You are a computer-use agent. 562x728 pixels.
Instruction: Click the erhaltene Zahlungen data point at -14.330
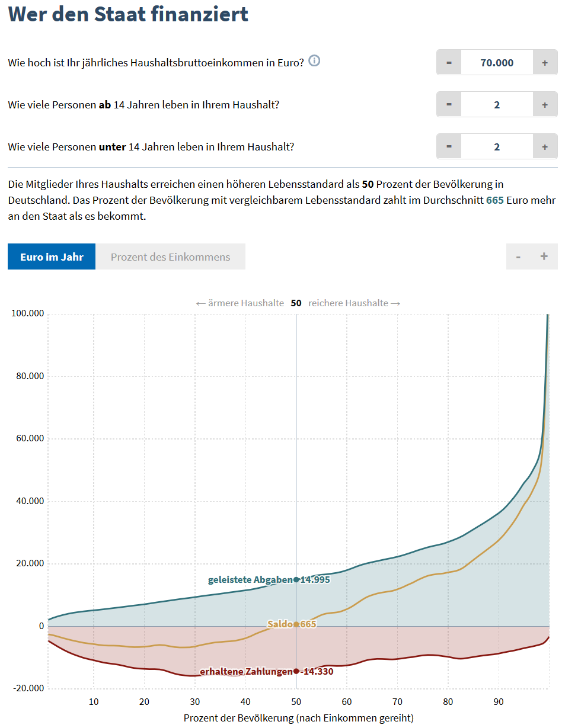(296, 671)
